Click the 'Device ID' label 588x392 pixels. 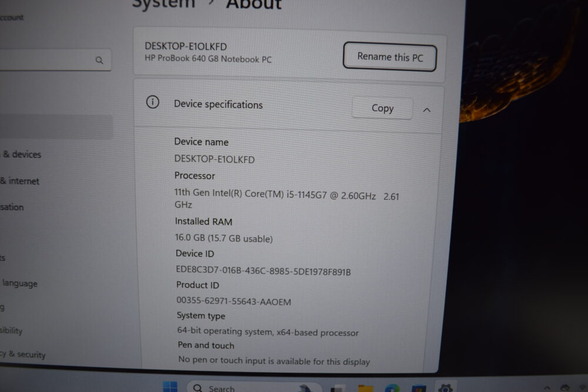(x=195, y=254)
